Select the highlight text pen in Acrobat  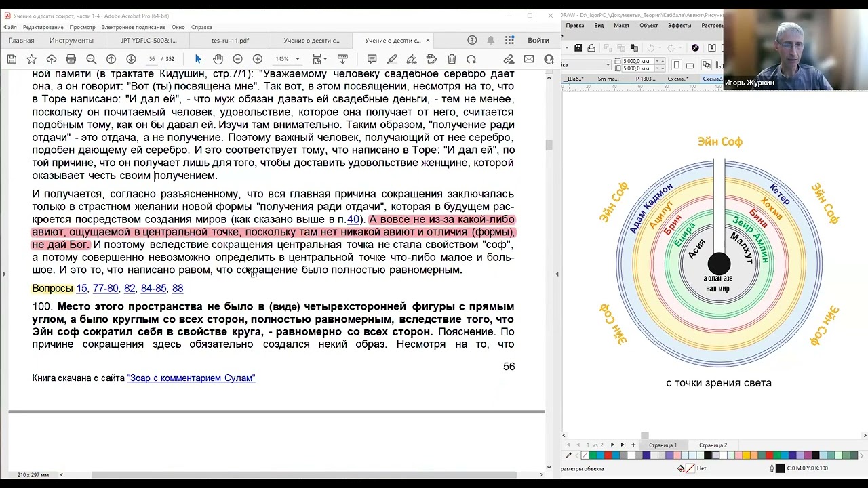click(392, 59)
